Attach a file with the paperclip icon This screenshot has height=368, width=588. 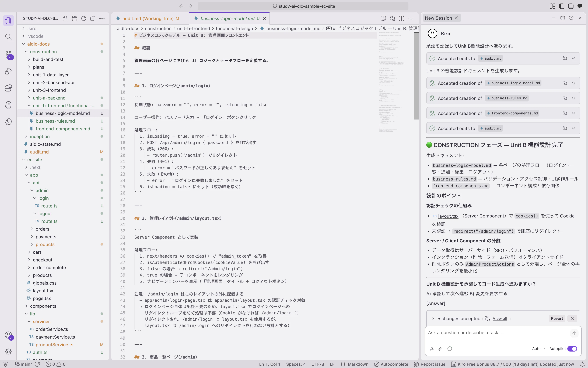440,349
